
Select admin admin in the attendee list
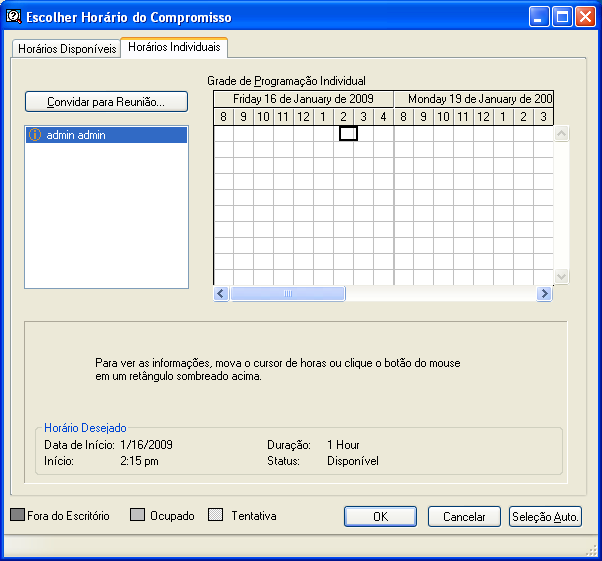coord(106,135)
